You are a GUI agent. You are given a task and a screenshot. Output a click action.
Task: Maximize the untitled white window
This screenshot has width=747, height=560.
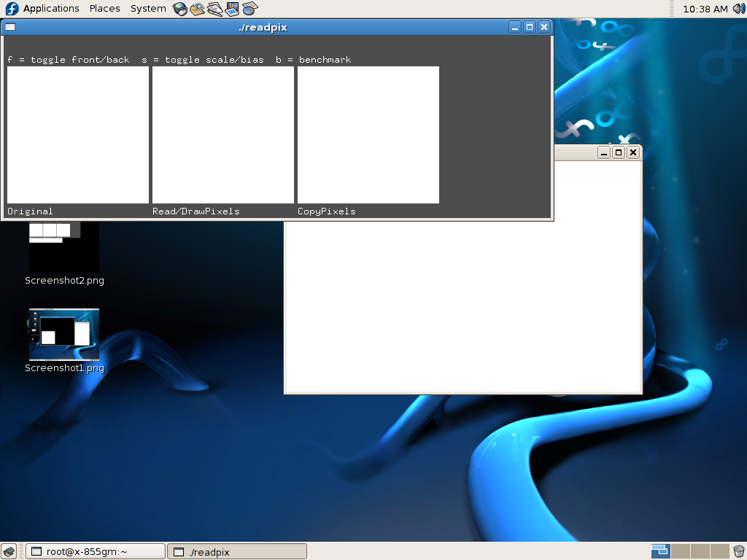pyautogui.click(x=619, y=152)
